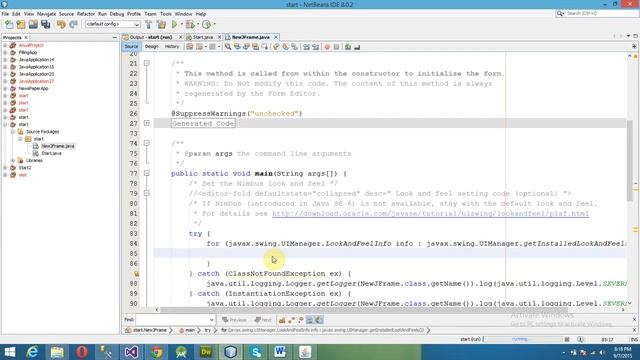
Task: Click the Open Project toolbar icon
Action: (33, 24)
